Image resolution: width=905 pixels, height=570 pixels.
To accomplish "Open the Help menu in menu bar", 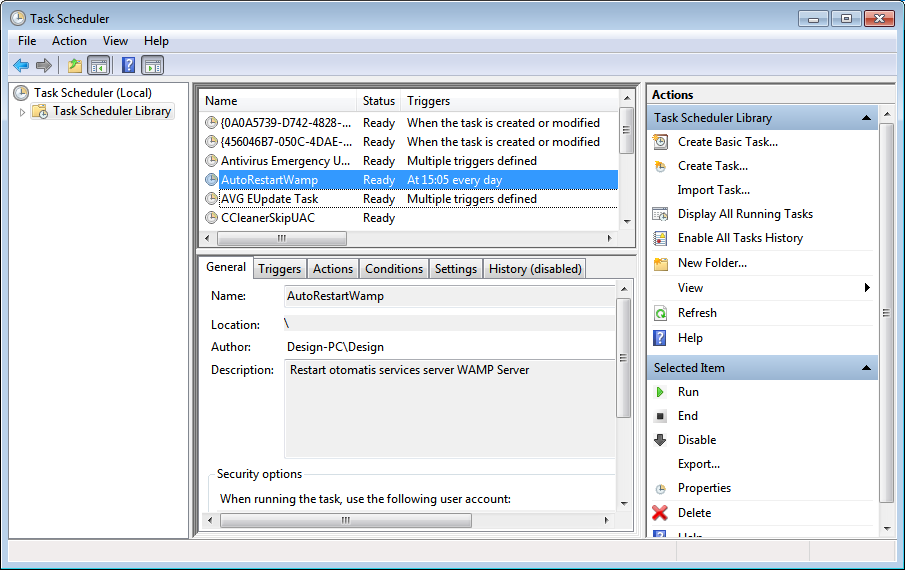I will pyautogui.click(x=156, y=41).
